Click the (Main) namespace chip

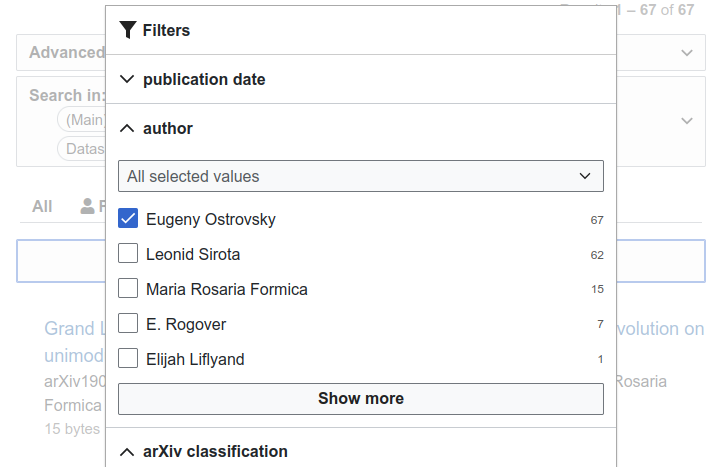coord(84,120)
